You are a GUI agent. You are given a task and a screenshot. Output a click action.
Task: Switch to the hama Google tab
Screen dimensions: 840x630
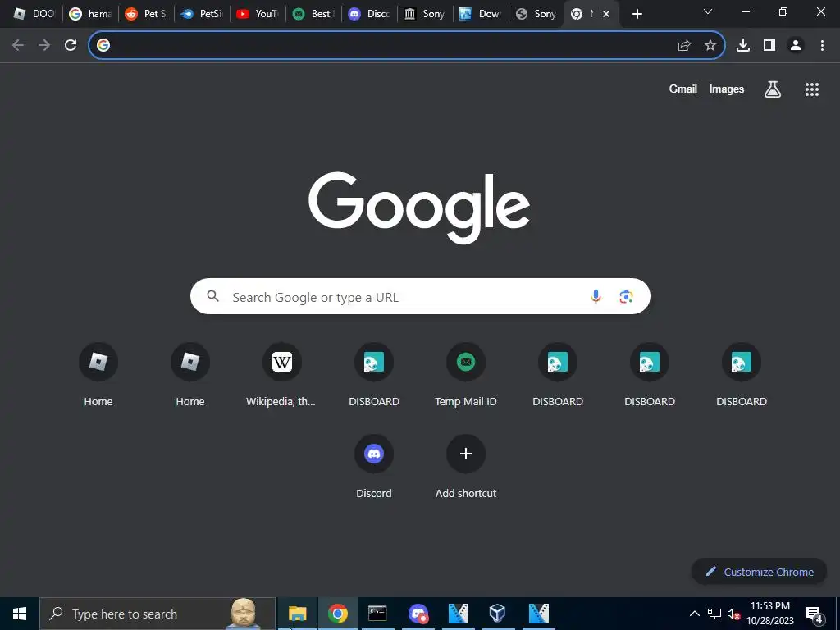point(90,14)
